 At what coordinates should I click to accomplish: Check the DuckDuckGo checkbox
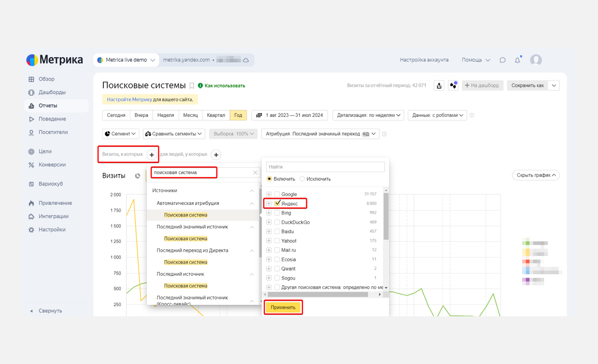pyautogui.click(x=277, y=222)
